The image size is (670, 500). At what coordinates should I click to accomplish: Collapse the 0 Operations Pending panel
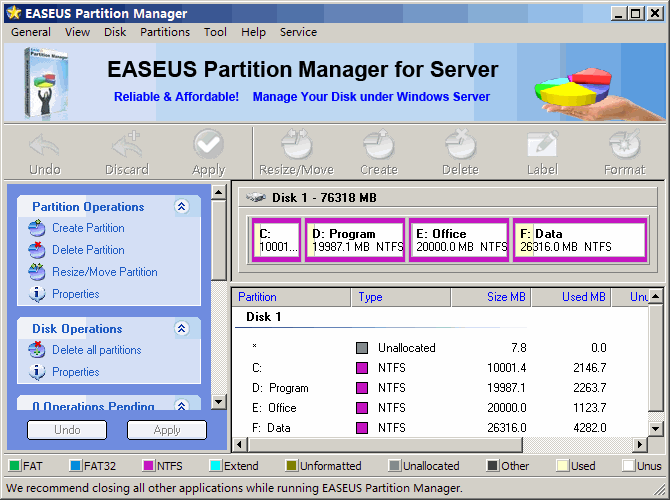pos(182,405)
